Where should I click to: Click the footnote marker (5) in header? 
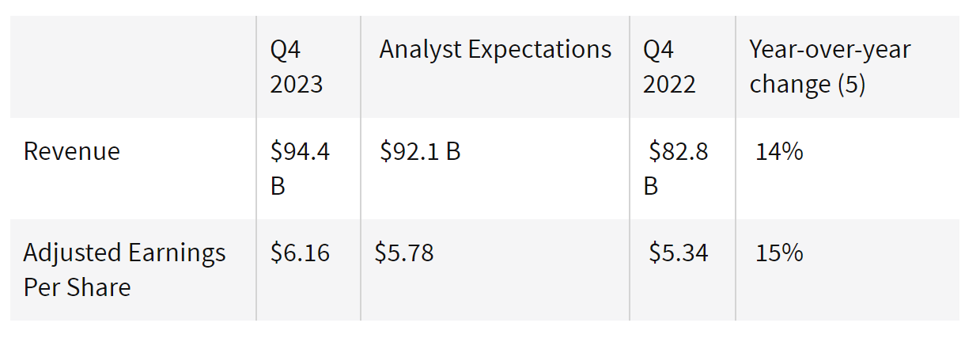[851, 84]
